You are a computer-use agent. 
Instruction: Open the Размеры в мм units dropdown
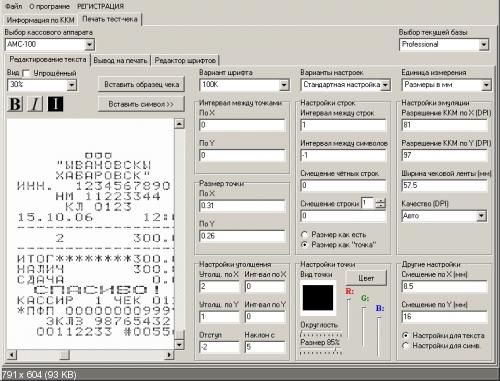486,85
